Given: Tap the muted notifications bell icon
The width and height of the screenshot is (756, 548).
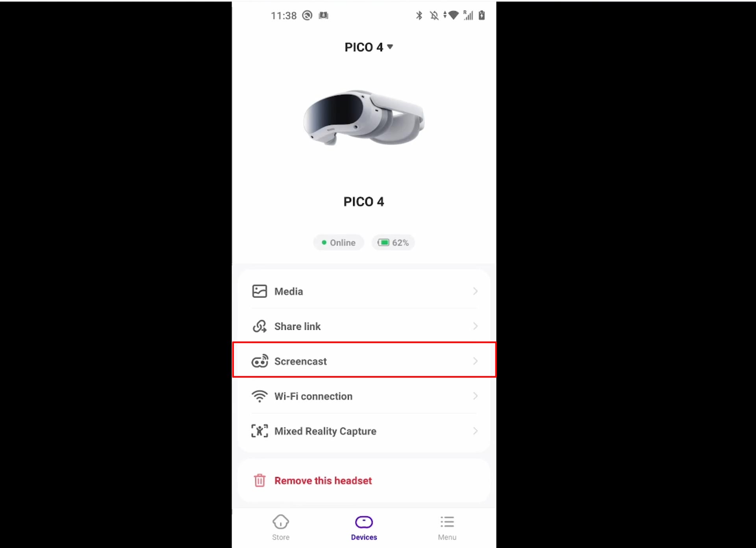Looking at the screenshot, I should coord(434,15).
